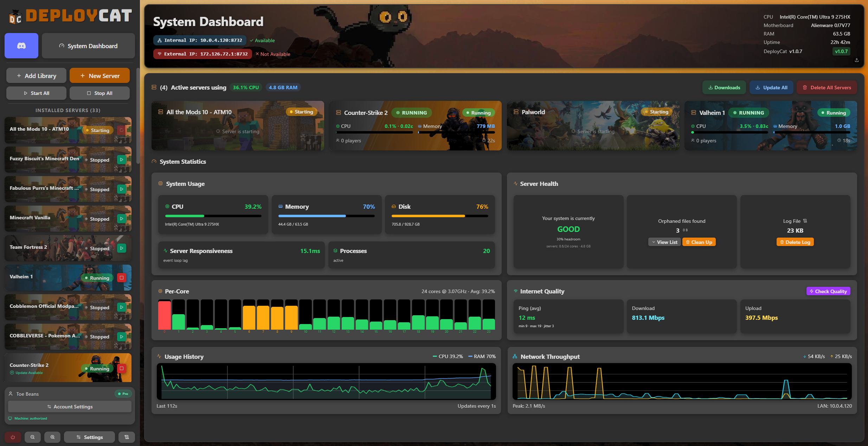Click the Memory usage progress bar at 70%
The width and height of the screenshot is (868, 446).
click(x=326, y=216)
